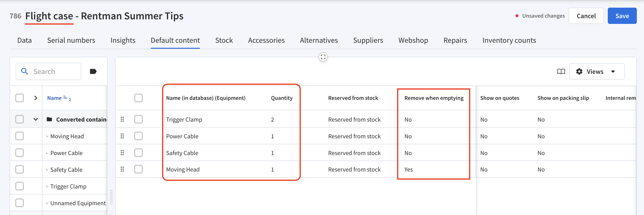
Task: Select the Default content tab
Action: (175, 40)
